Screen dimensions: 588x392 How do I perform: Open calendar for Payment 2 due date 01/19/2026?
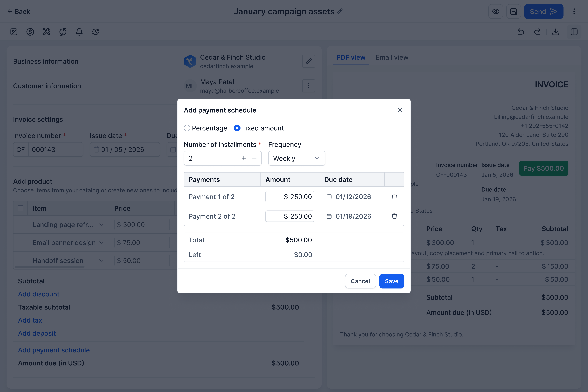(x=329, y=216)
